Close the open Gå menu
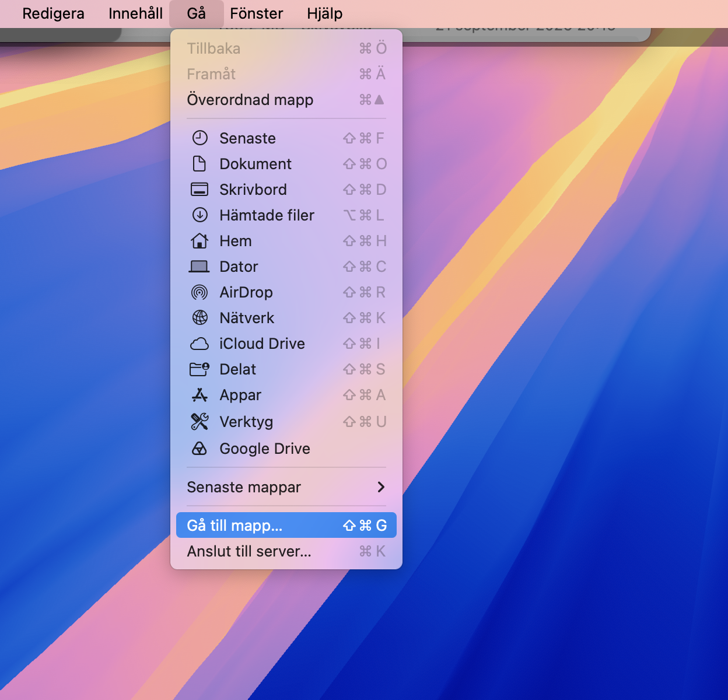 pyautogui.click(x=197, y=13)
